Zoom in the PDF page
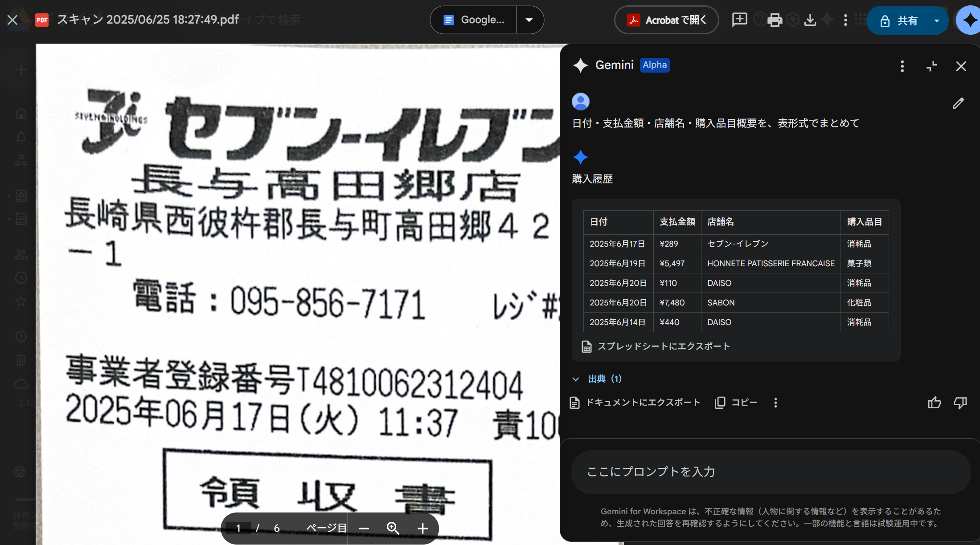Screen dimensions: 980x545 coord(422,529)
